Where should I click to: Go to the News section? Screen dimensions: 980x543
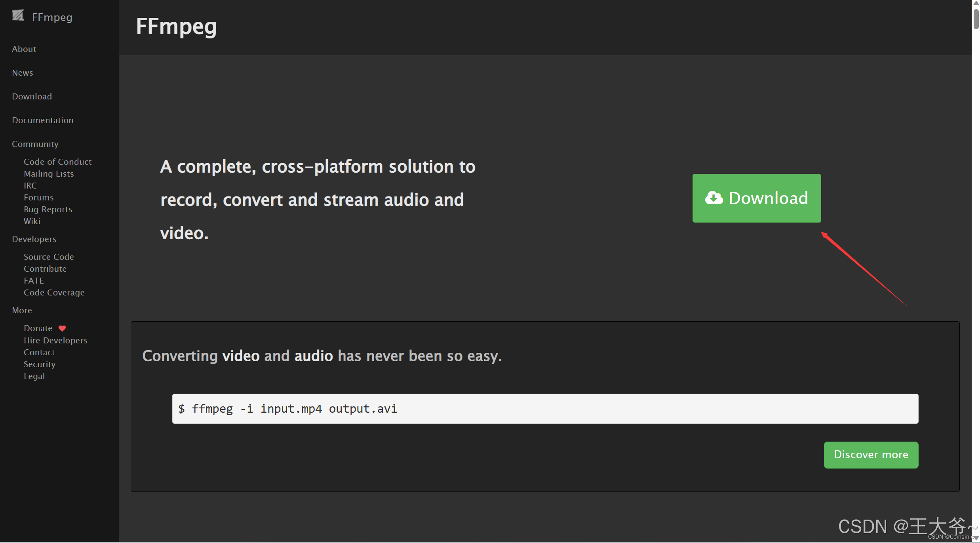[22, 73]
